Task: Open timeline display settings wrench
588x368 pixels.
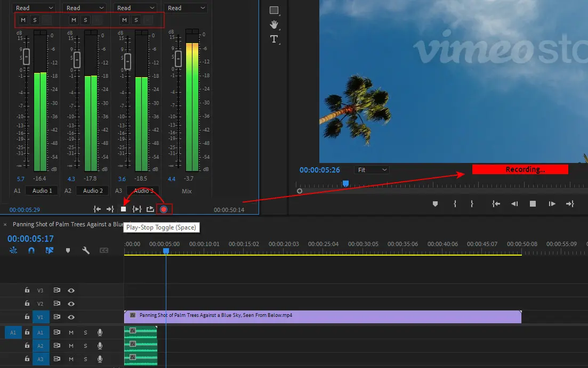Action: (x=86, y=250)
